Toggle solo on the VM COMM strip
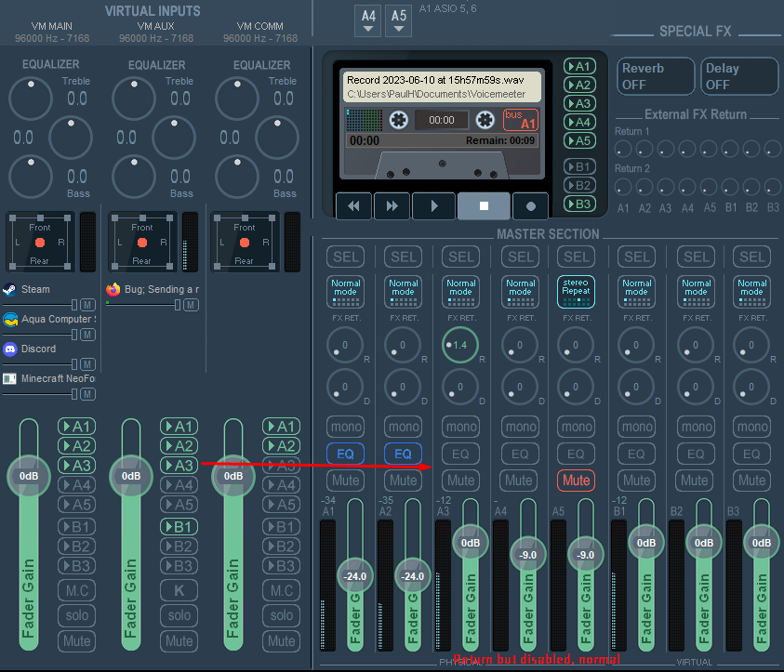The height and width of the screenshot is (672, 784). [x=282, y=615]
